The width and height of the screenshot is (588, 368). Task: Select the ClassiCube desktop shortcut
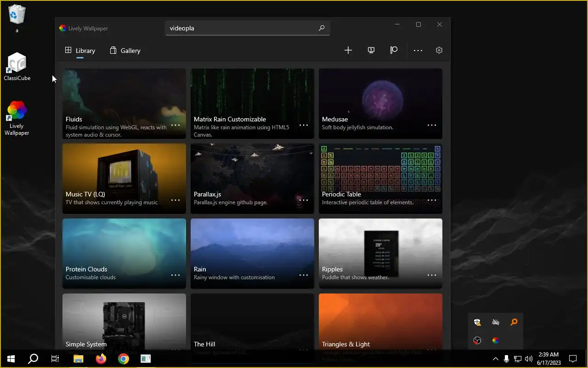tap(17, 67)
